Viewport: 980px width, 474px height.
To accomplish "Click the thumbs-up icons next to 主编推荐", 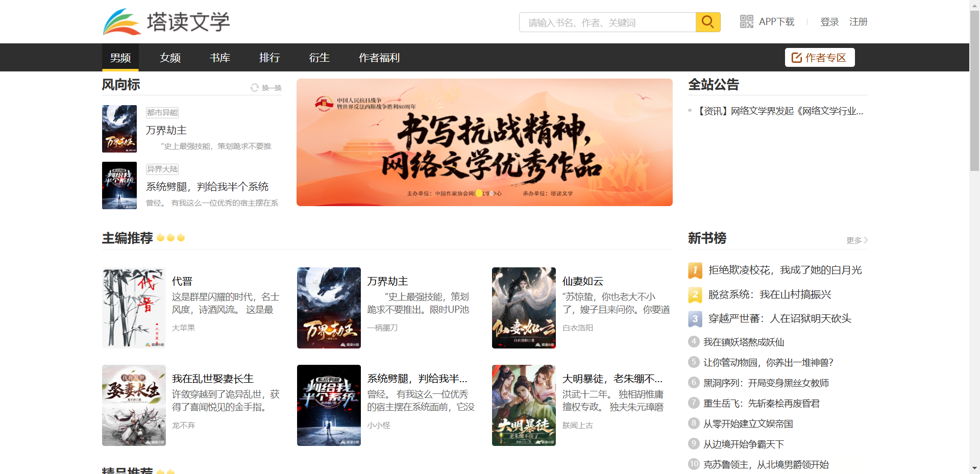I will (170, 237).
